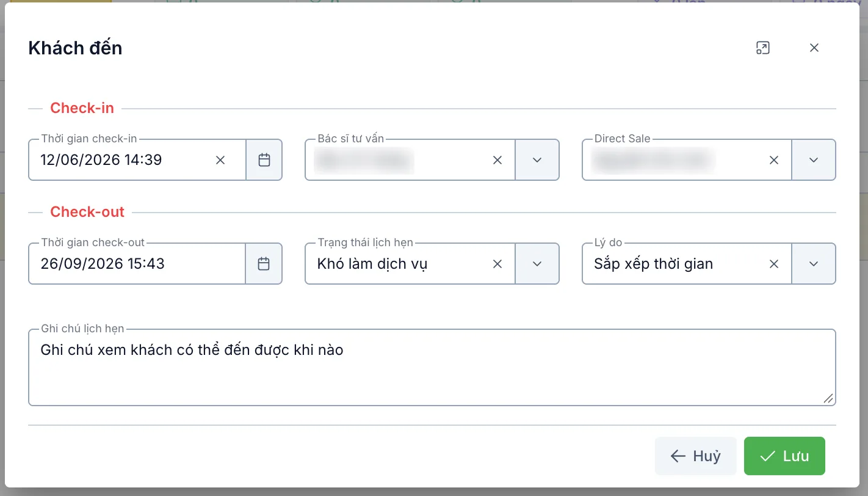Clear the Direct Sale selection
This screenshot has width=868, height=496.
click(774, 160)
